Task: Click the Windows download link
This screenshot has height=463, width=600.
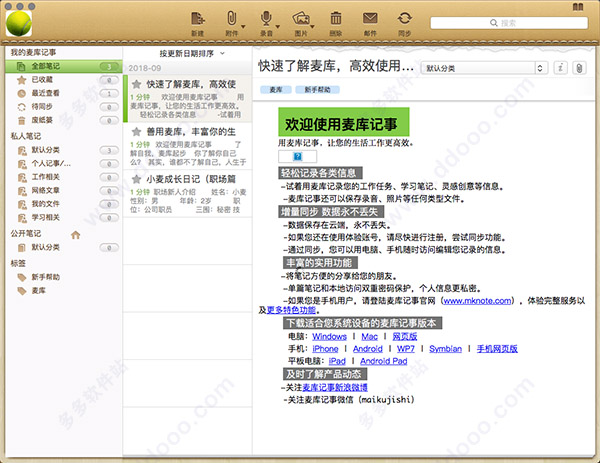Action: (x=329, y=336)
